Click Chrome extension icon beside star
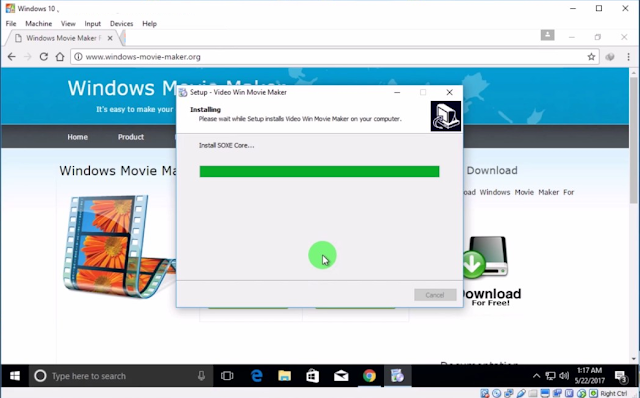Image resolution: width=640 pixels, height=398 pixels. [x=610, y=57]
